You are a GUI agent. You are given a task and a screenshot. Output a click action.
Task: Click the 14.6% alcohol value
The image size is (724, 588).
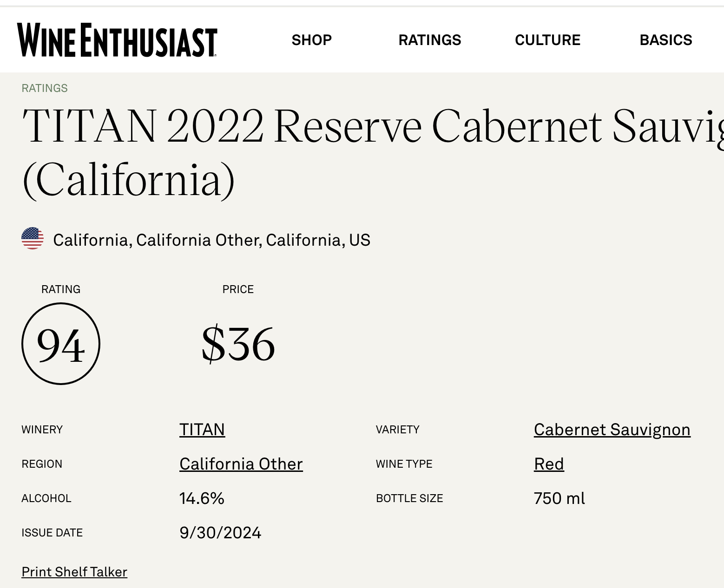[202, 498]
